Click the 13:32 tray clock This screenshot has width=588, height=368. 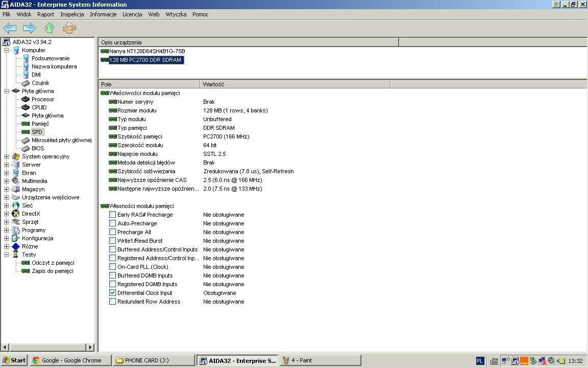point(575,361)
